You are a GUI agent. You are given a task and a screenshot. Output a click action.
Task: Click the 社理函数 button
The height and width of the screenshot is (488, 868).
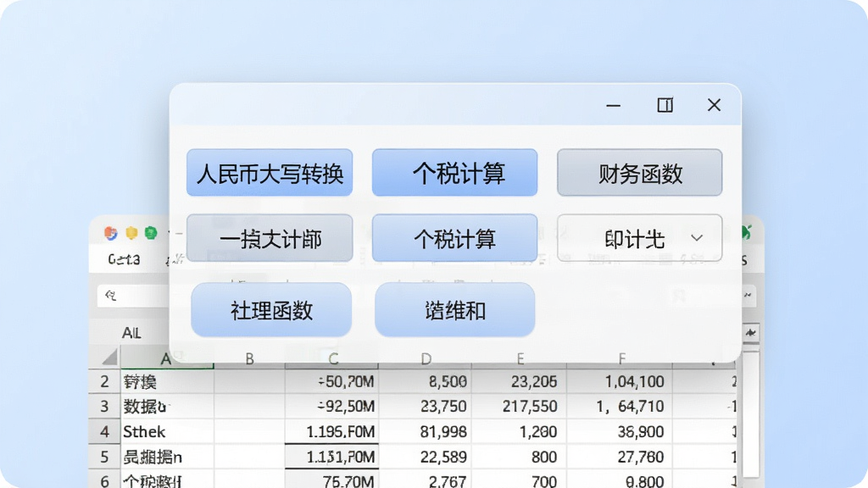click(271, 309)
